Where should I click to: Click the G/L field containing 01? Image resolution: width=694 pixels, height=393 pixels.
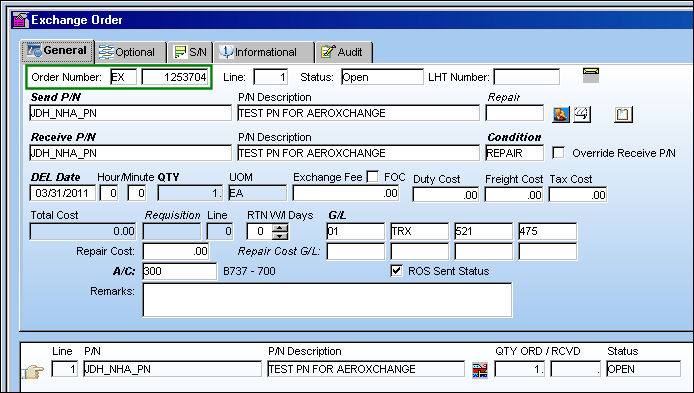[356, 231]
